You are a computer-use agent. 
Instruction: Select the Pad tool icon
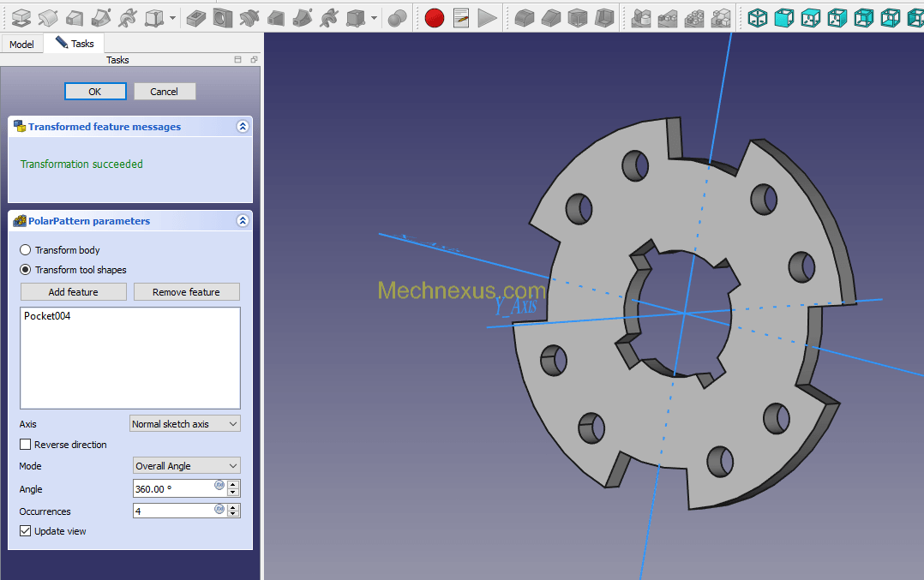(19, 17)
